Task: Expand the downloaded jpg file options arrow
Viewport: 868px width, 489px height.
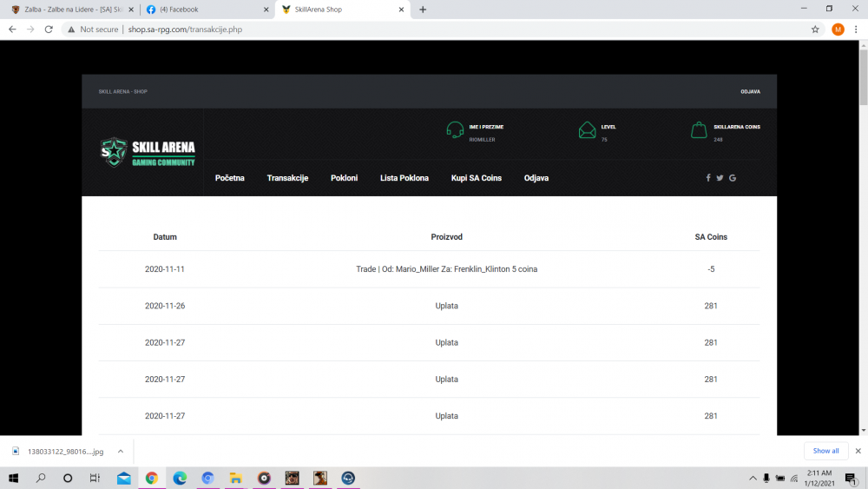Action: [x=121, y=451]
